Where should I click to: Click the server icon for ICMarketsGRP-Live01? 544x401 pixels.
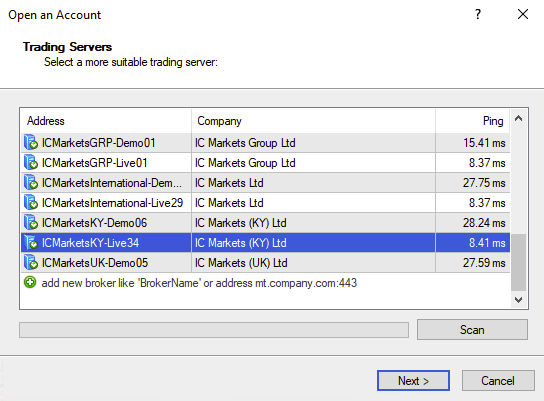[31, 163]
